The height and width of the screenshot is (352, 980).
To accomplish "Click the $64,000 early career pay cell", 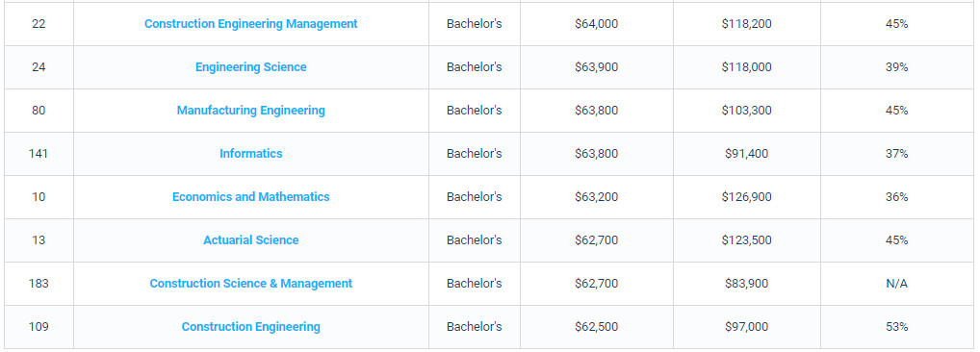I will pyautogui.click(x=596, y=24).
